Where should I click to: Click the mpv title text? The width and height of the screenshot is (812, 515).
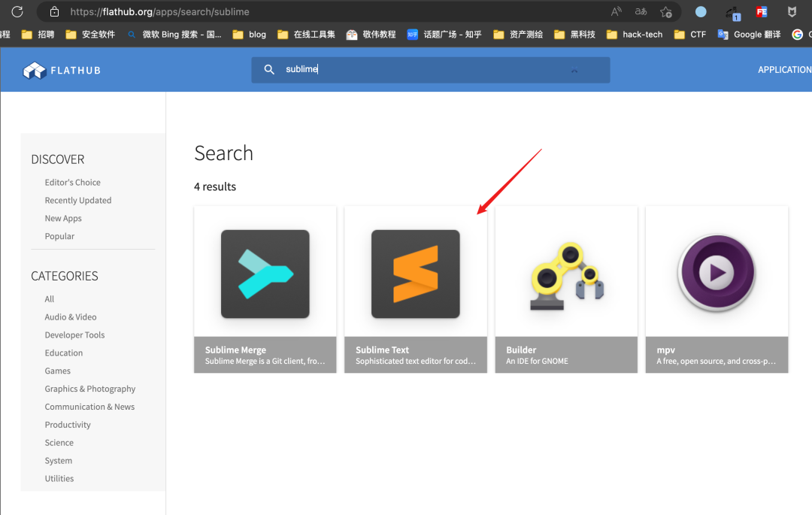[666, 350]
